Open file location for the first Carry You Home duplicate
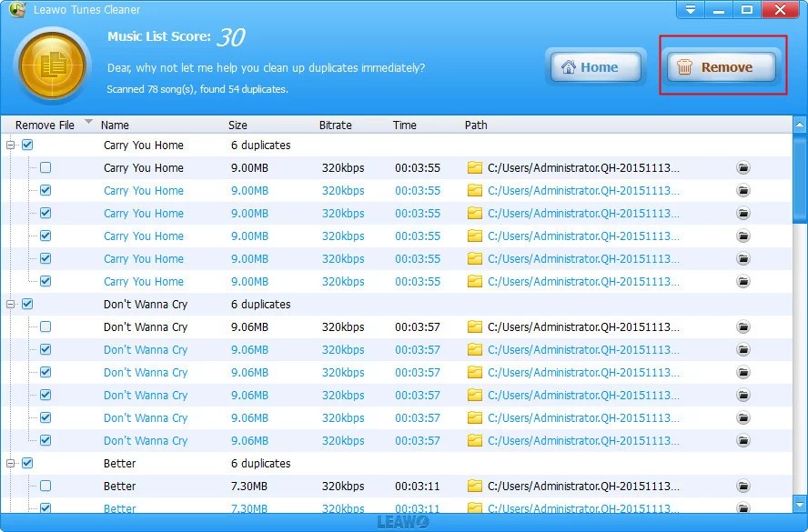The image size is (808, 532). (743, 167)
